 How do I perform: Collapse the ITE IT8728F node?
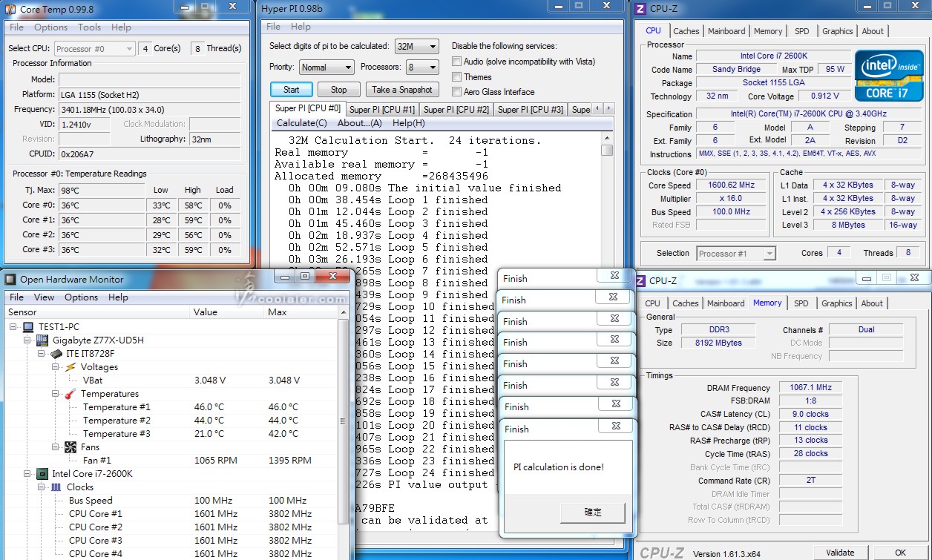click(x=42, y=354)
